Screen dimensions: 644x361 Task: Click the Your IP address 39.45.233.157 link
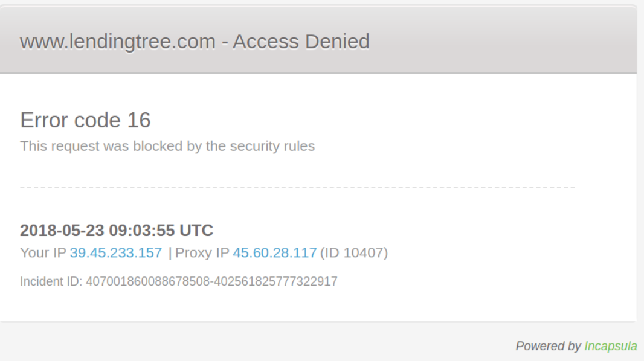(115, 253)
